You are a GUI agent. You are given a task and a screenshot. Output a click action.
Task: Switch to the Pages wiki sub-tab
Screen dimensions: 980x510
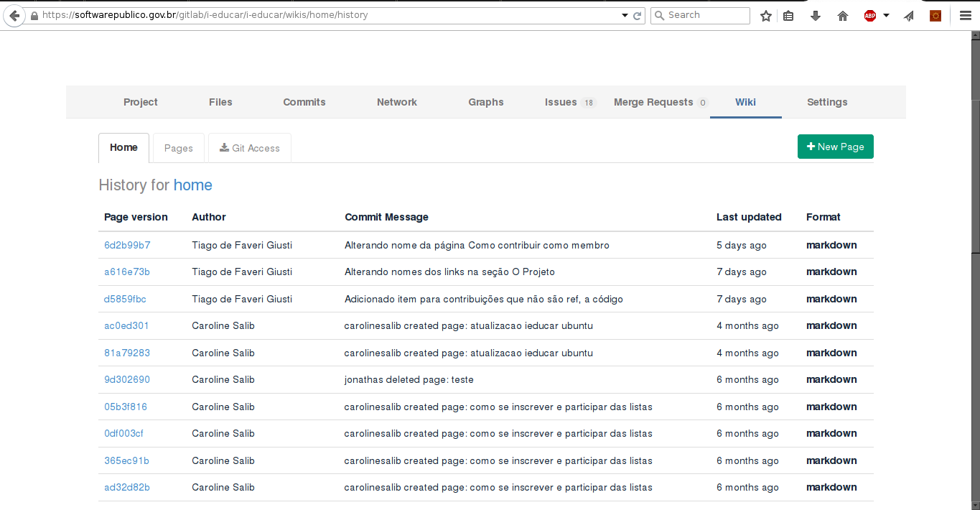[179, 148]
